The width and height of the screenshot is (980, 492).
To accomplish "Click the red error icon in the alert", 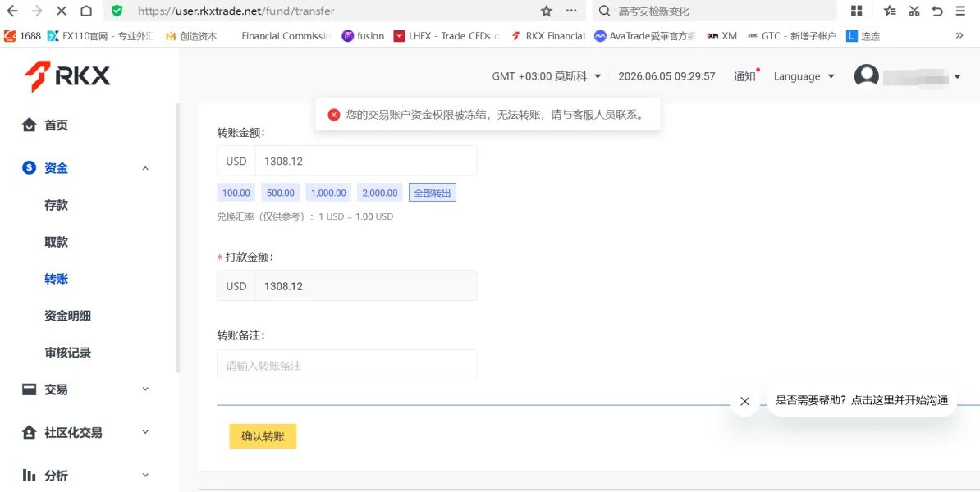I will point(334,115).
